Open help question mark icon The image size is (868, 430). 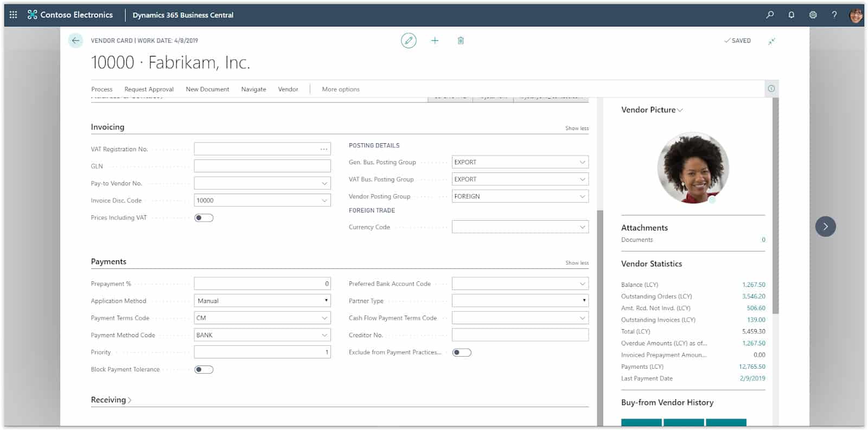pyautogui.click(x=834, y=15)
